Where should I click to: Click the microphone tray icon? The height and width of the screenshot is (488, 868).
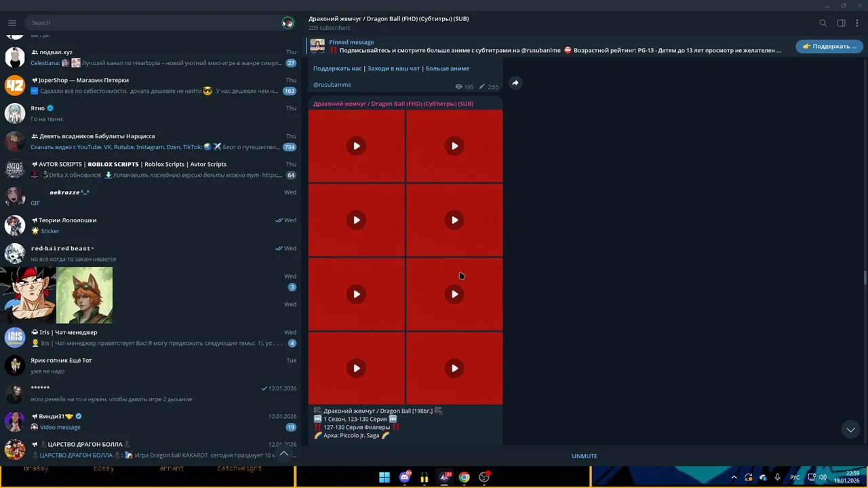[777, 477]
